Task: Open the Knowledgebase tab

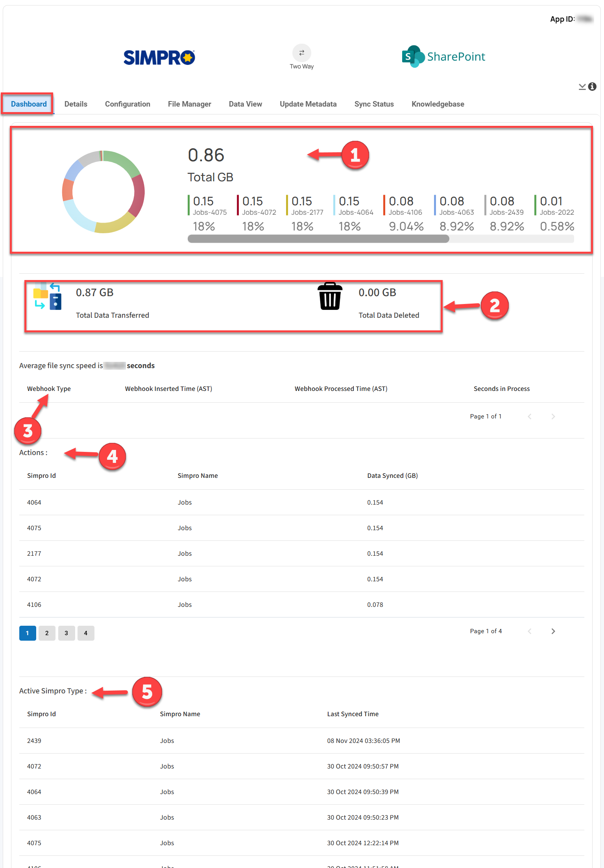Action: click(438, 104)
